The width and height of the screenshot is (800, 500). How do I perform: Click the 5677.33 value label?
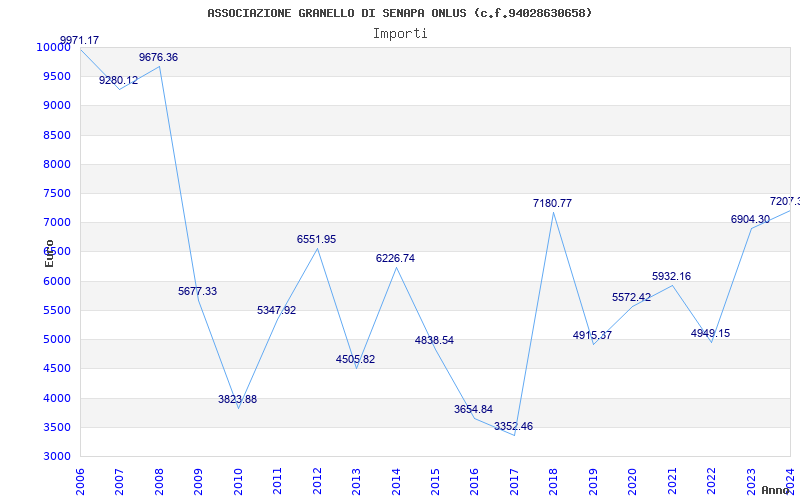197,291
